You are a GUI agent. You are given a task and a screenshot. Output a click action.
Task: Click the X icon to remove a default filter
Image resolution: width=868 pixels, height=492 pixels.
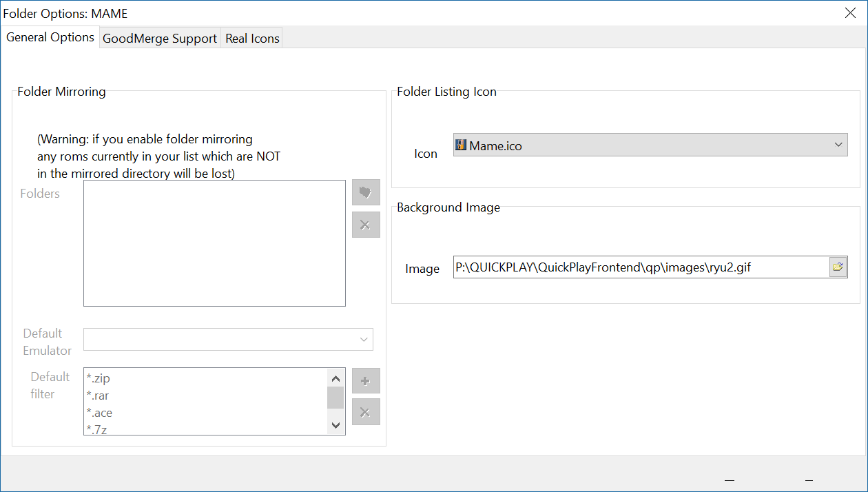click(366, 412)
